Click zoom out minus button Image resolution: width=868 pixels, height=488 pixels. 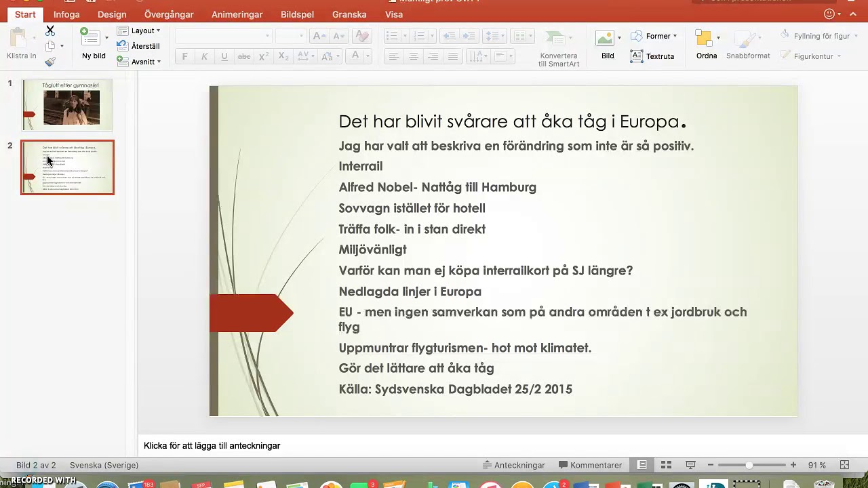[710, 465]
